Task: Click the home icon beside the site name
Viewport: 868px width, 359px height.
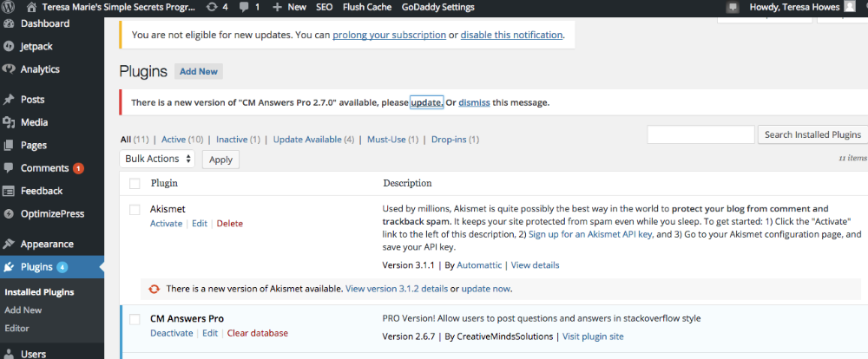Action: click(x=32, y=7)
